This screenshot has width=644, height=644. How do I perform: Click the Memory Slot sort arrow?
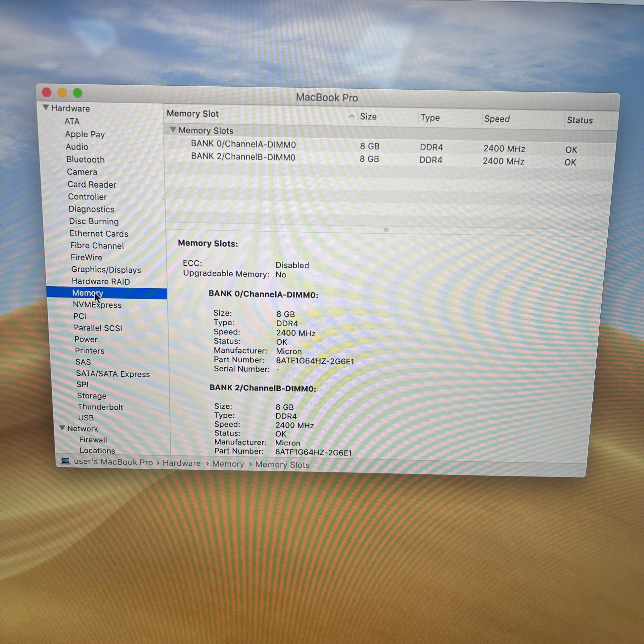tap(351, 116)
